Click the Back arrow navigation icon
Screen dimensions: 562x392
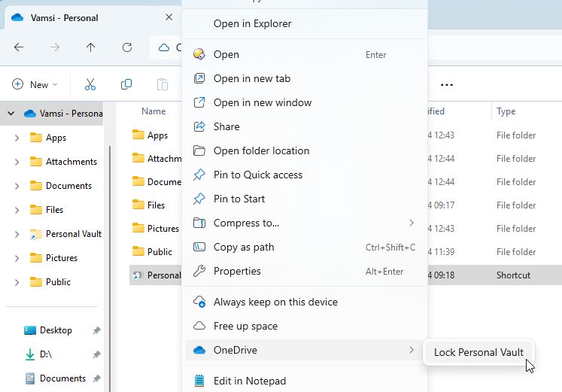19,47
